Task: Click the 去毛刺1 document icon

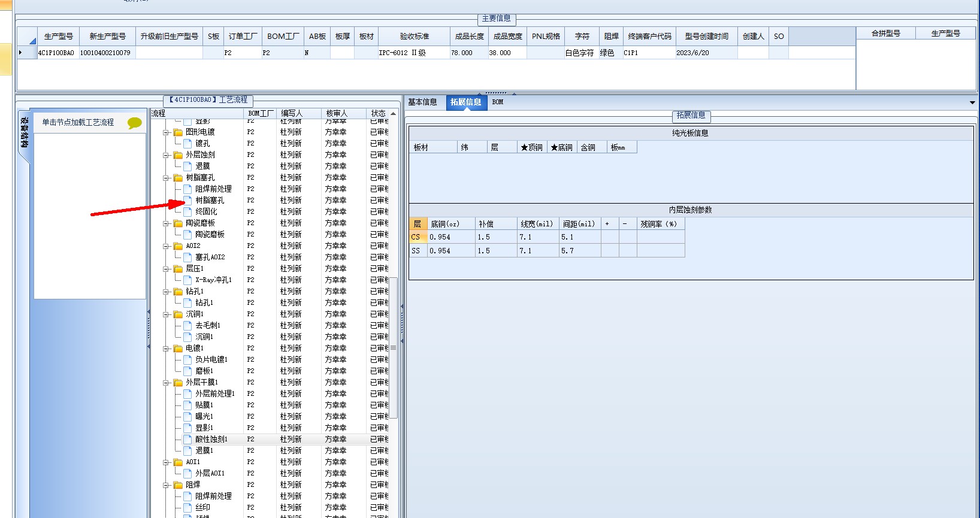Action: tap(187, 326)
